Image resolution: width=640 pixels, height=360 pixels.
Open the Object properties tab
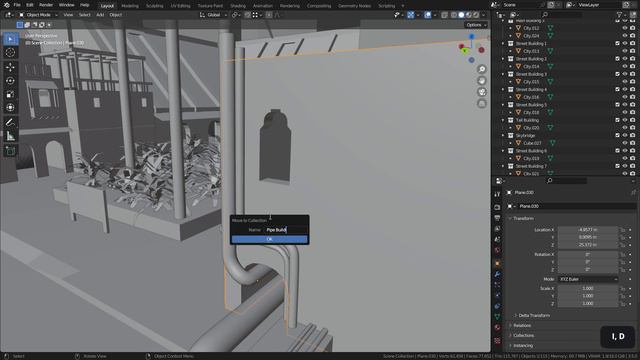pyautogui.click(x=497, y=263)
